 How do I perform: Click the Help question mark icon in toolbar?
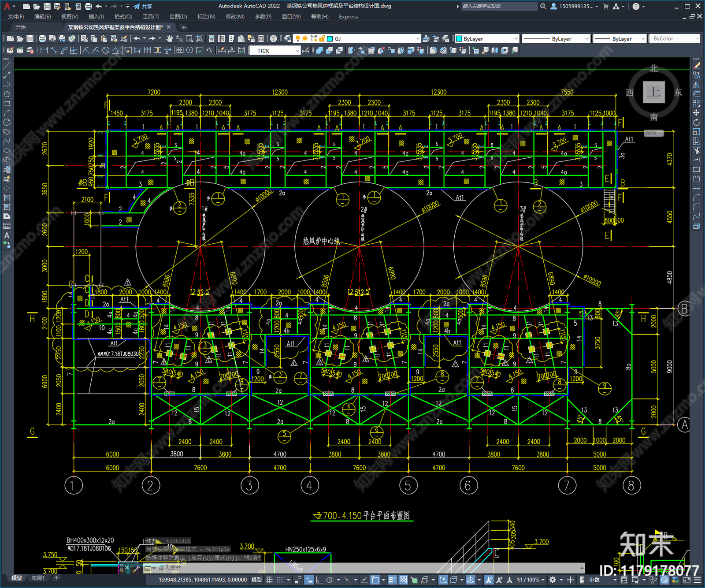(273, 39)
